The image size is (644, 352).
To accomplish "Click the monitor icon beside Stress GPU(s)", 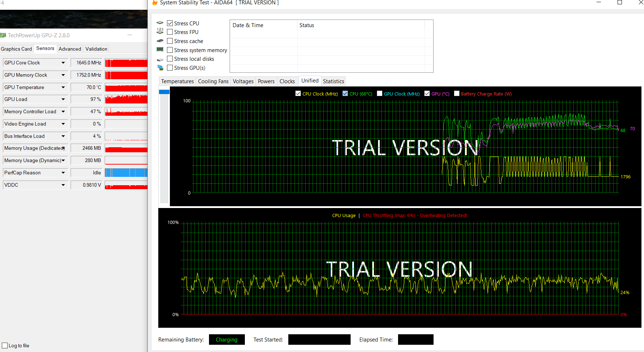I will [x=160, y=68].
